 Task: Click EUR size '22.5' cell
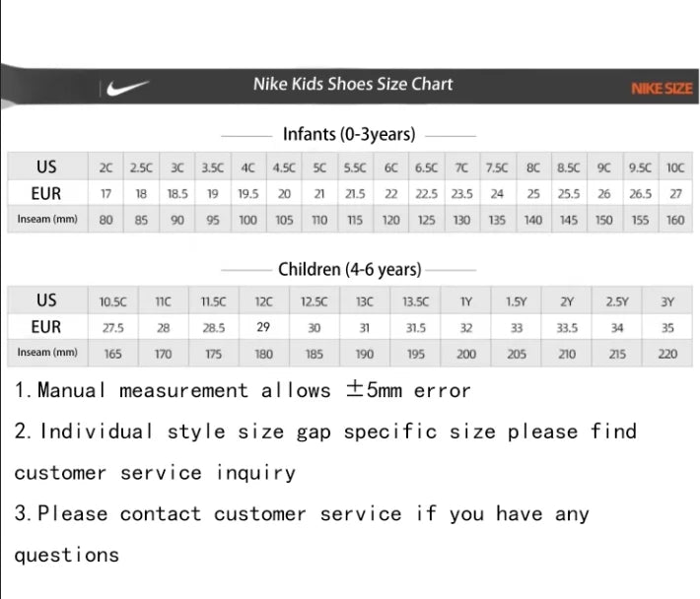click(x=426, y=193)
